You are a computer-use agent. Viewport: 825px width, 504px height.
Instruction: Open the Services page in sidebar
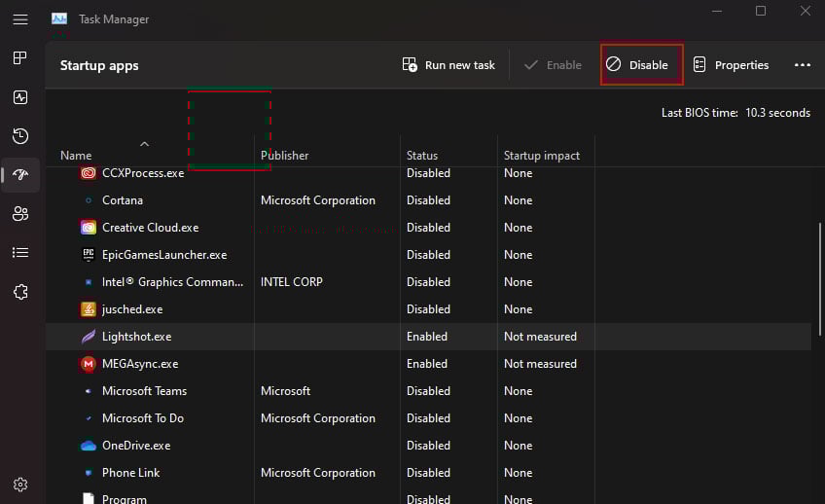(20, 292)
